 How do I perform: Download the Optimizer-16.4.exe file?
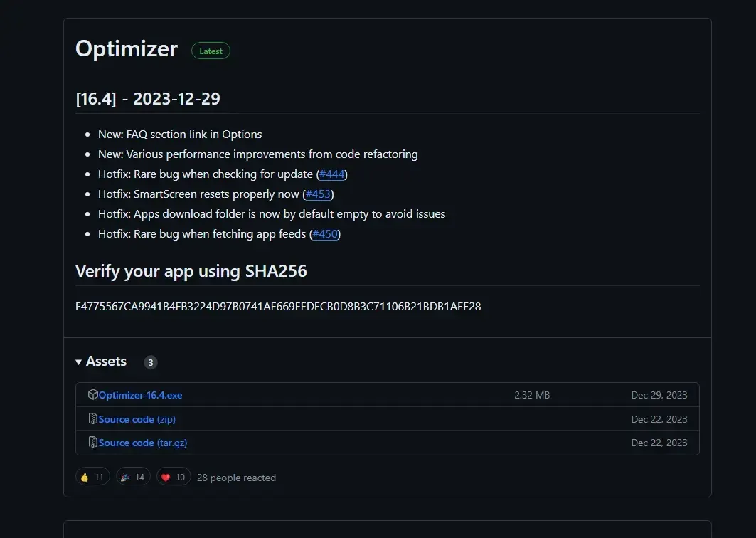click(140, 395)
